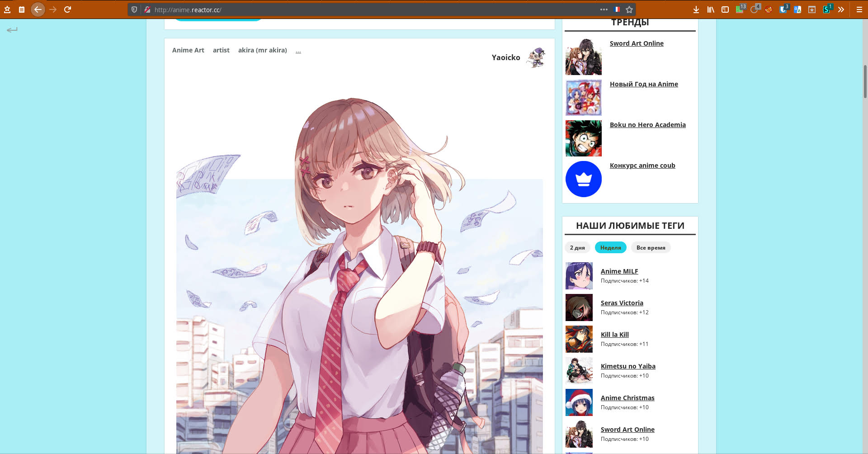Open the translate extension

coord(797,9)
